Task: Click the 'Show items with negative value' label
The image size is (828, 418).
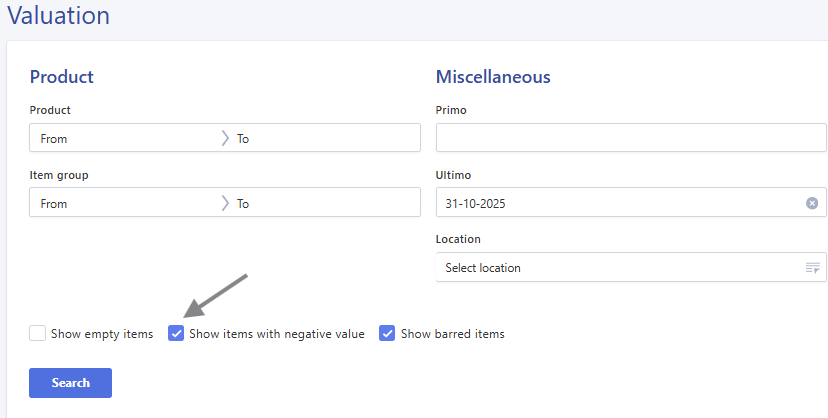Action: (276, 334)
